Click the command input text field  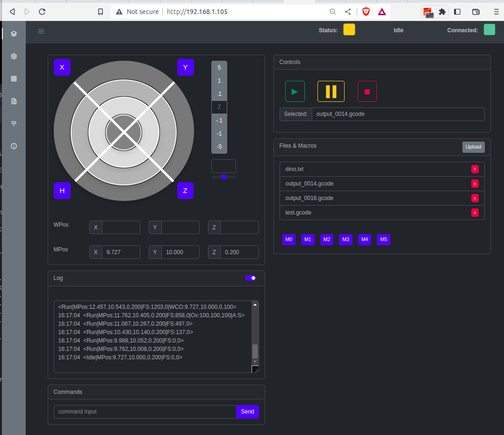coord(145,412)
